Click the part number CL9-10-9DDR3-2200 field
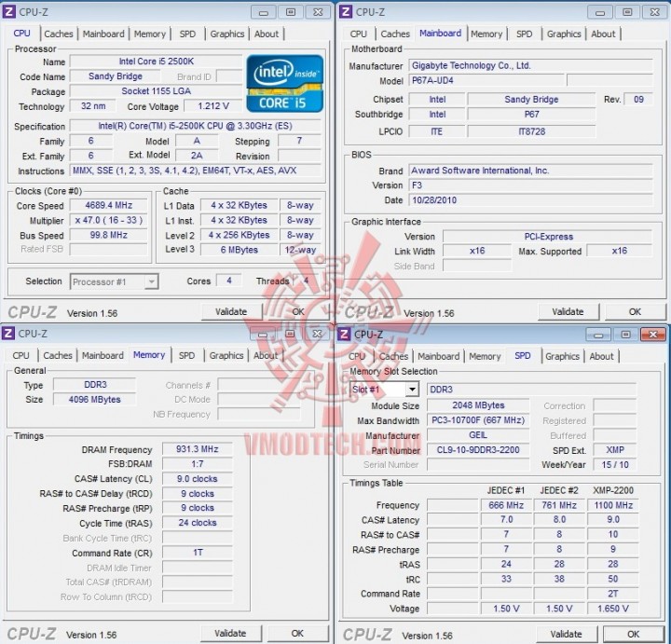 pyautogui.click(x=478, y=450)
